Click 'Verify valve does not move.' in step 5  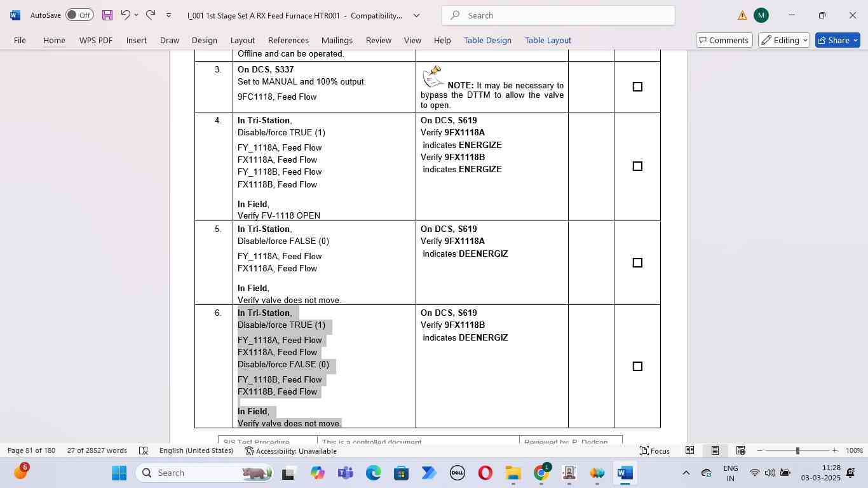click(289, 301)
